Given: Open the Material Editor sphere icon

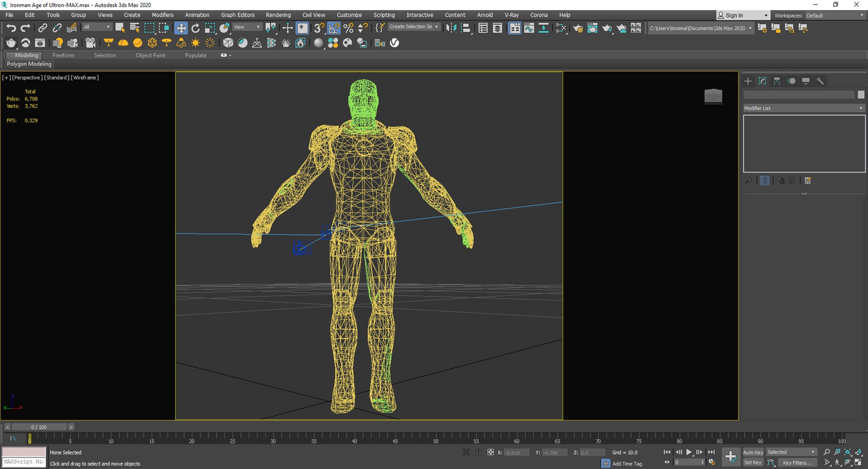Looking at the screenshot, I should (x=318, y=43).
